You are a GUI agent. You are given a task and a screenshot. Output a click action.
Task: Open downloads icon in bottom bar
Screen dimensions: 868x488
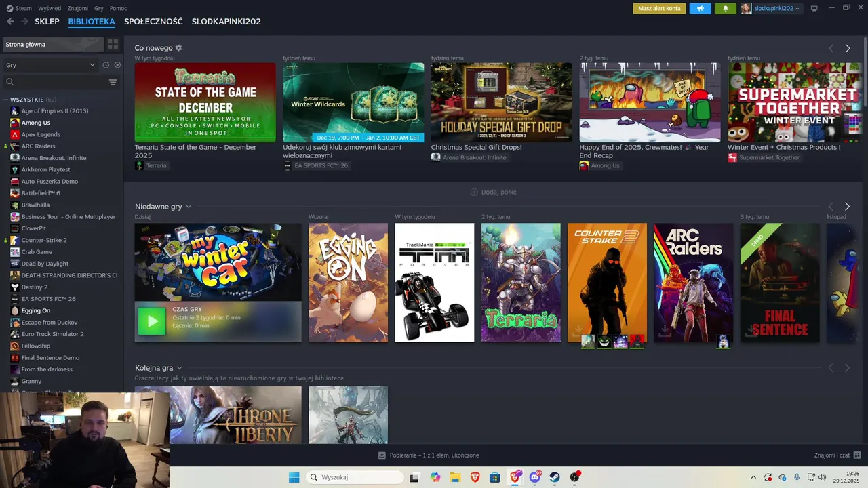(x=382, y=455)
